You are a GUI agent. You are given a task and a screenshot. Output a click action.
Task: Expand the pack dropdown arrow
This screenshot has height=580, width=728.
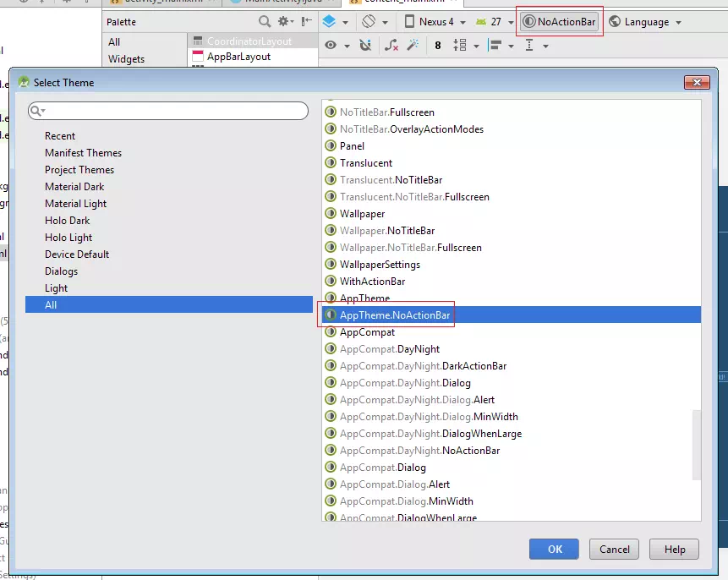click(476, 46)
